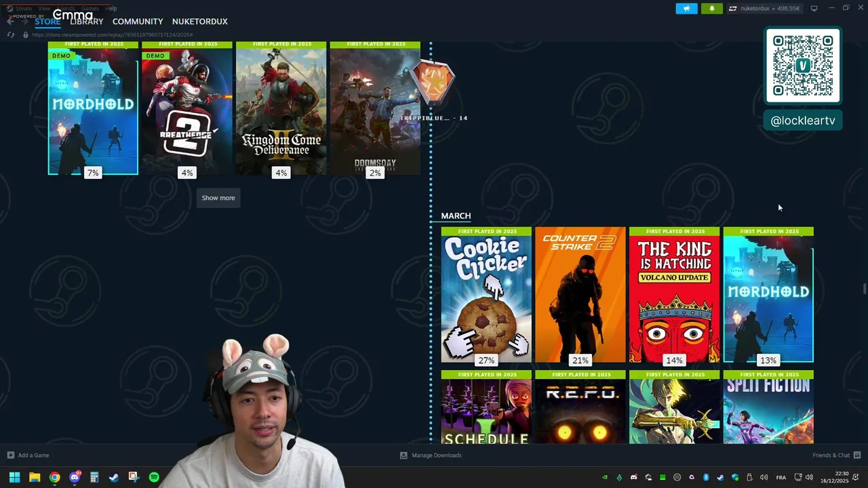Screen dimensions: 868x488
Task: Open Steam from the taskbar
Action: coord(114,477)
